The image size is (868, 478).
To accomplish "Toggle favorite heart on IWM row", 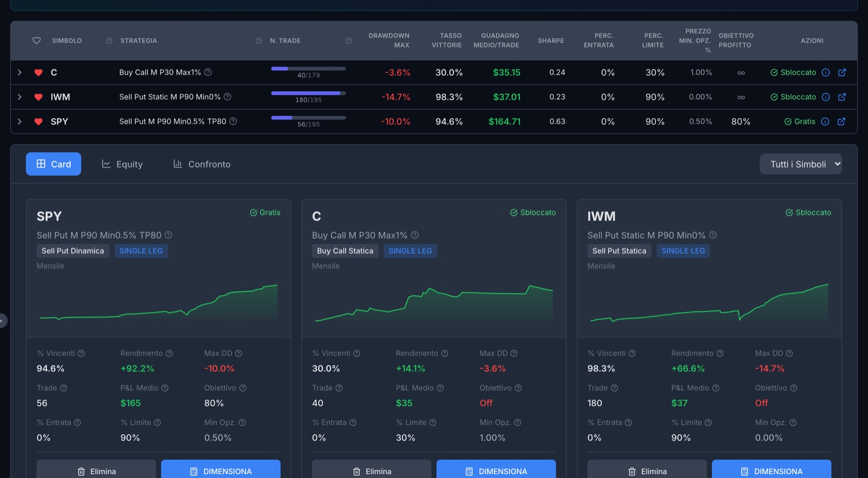I will (x=39, y=97).
